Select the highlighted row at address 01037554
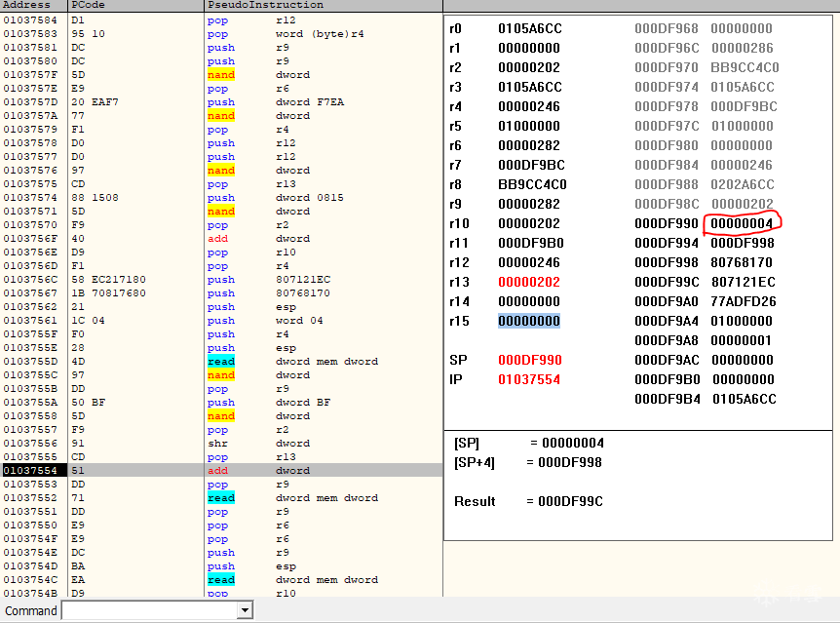Screen dimensions: 840x623 coord(221,470)
